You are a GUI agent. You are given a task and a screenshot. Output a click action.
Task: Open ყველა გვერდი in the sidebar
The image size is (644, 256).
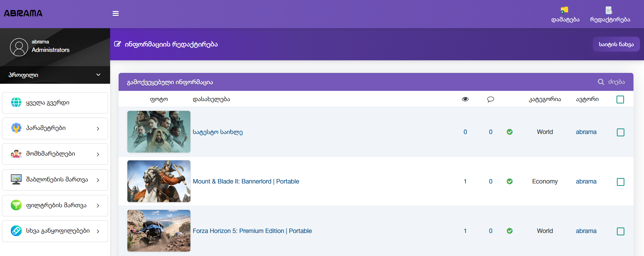tap(55, 103)
